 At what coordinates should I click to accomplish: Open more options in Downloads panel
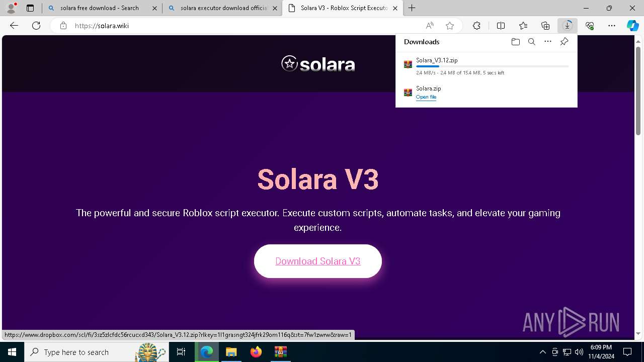tap(548, 42)
